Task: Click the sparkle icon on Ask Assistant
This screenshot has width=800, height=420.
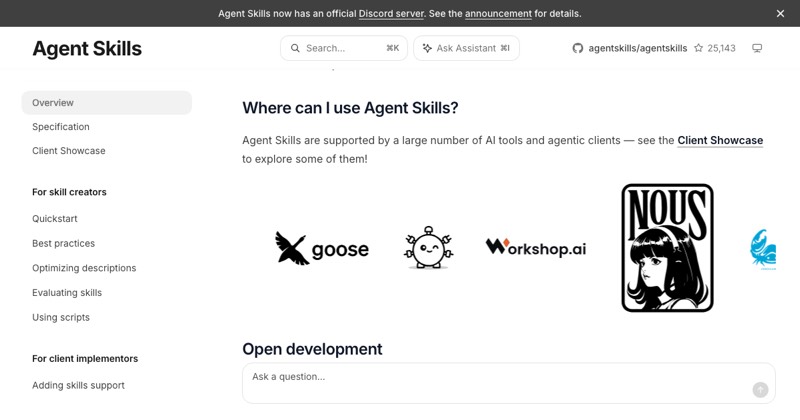Action: (427, 48)
